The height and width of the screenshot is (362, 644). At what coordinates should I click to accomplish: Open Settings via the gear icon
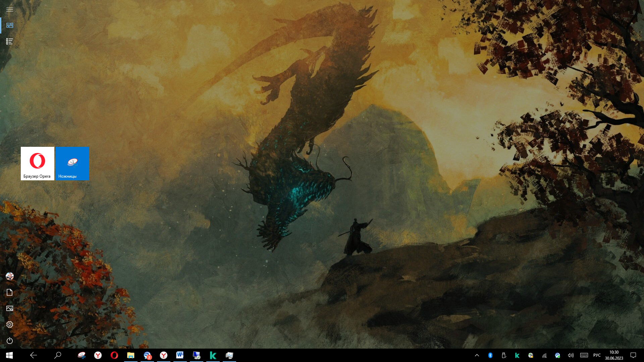[10, 324]
